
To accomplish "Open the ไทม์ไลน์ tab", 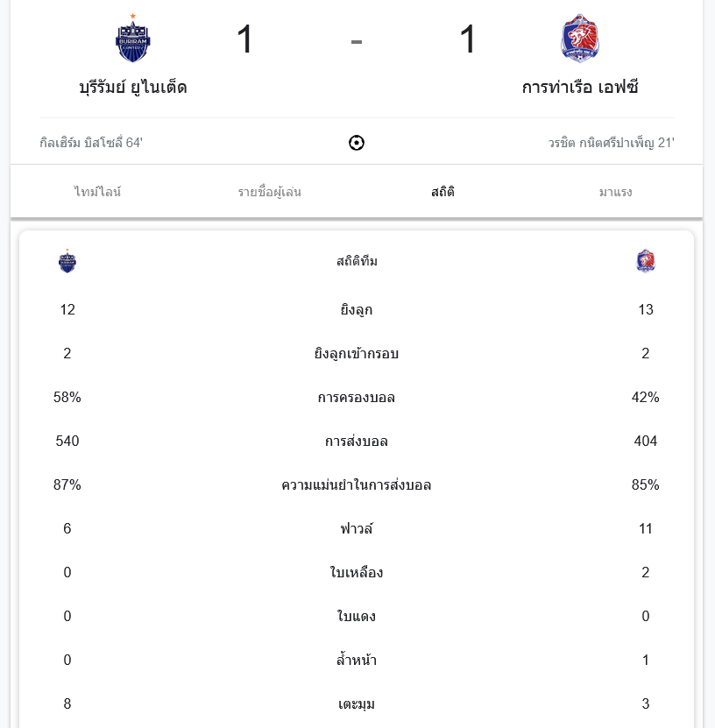I will coord(98,192).
